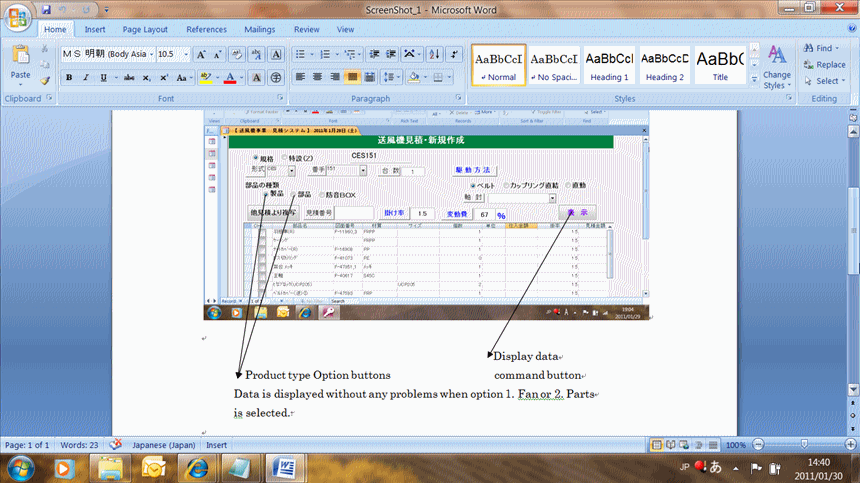Apply the Title style
Viewport: 860px width, 483px height.
click(720, 65)
